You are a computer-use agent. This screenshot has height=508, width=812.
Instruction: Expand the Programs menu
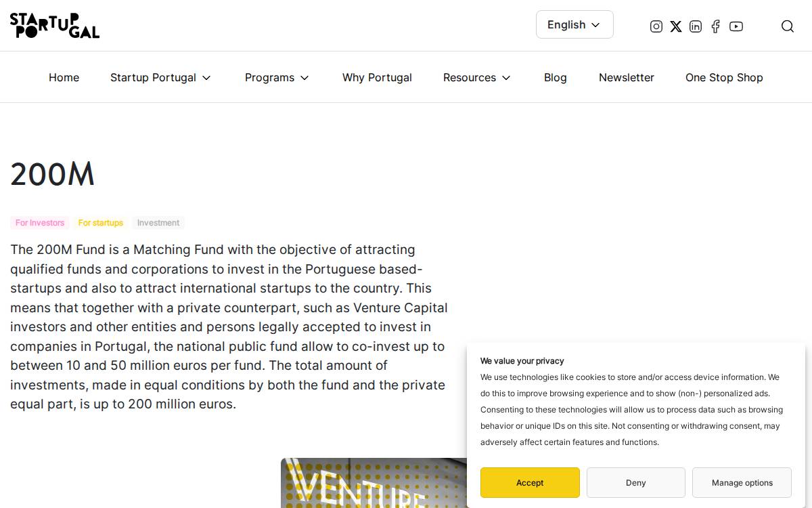pyautogui.click(x=277, y=77)
